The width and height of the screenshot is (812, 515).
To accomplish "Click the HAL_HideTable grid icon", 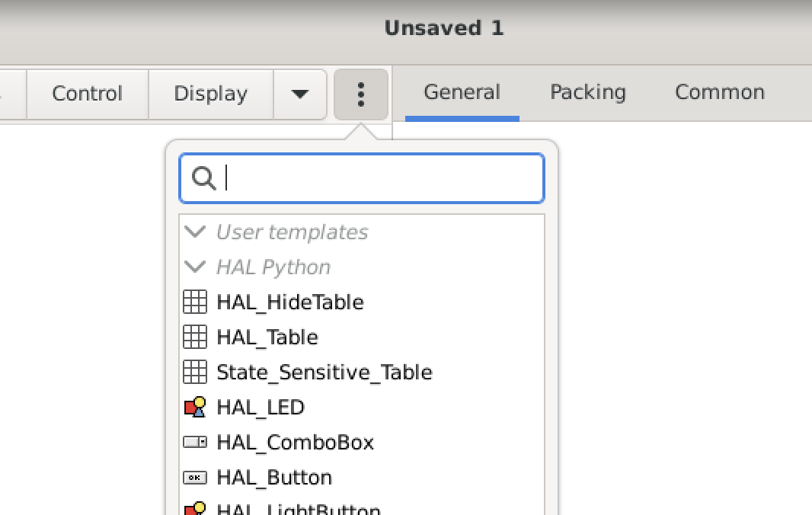I will pos(195,302).
